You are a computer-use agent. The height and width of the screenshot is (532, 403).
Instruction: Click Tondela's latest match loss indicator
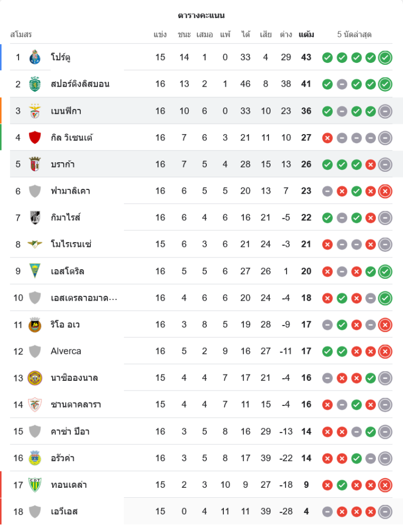[385, 485]
